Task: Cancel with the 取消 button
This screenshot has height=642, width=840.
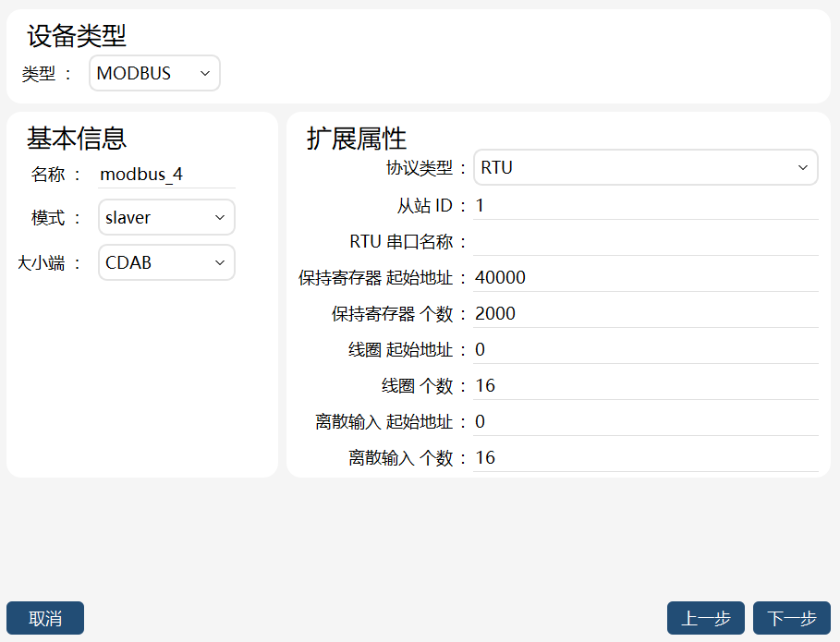Action: (45, 618)
